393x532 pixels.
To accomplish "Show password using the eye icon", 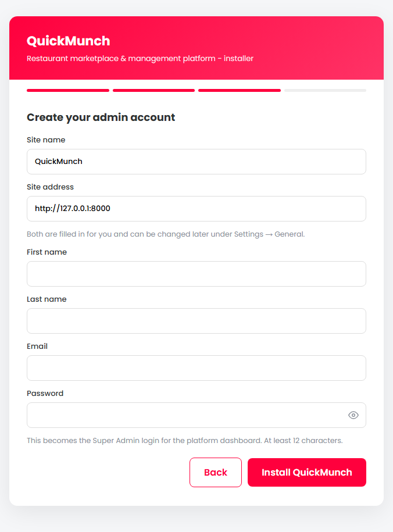I will (x=353, y=415).
